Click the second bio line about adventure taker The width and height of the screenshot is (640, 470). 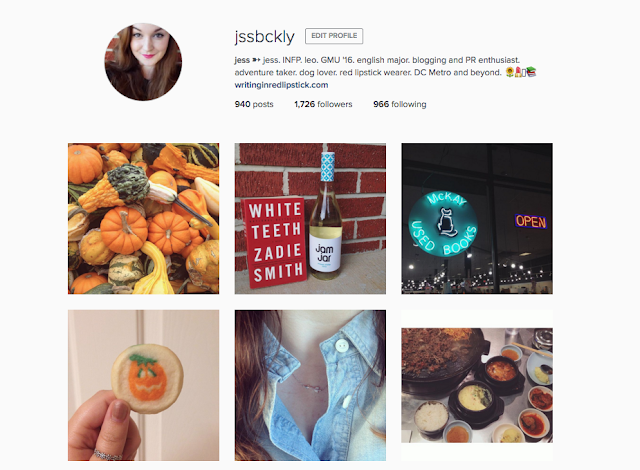pyautogui.click(x=368, y=72)
